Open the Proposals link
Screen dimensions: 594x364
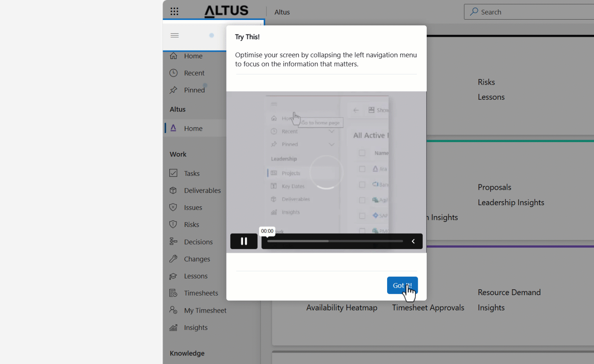pyautogui.click(x=494, y=187)
